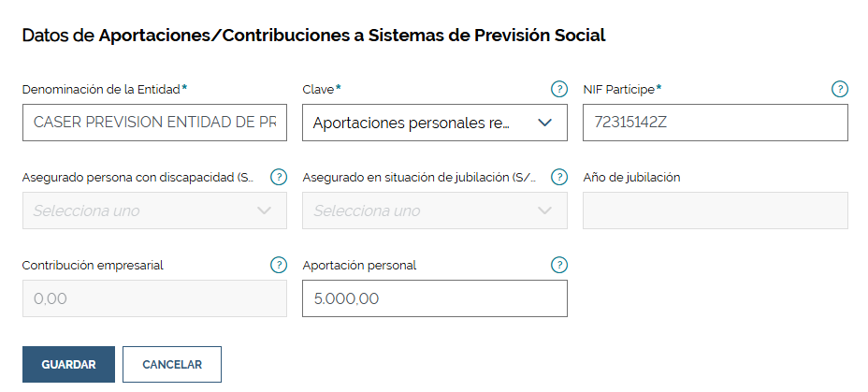Open the jubilación 'Selecciona uno' dropdown
This screenshot has height=392, width=868.
point(435,211)
